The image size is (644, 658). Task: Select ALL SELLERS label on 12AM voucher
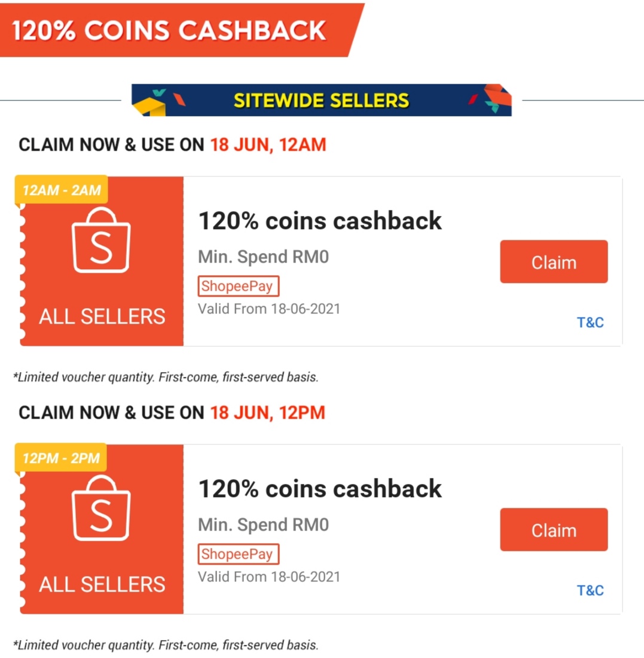click(x=102, y=316)
